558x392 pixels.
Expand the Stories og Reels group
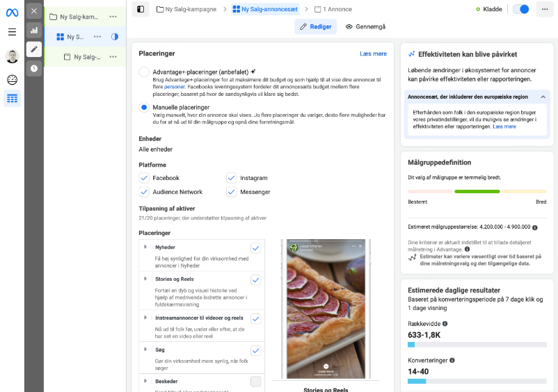(145, 279)
